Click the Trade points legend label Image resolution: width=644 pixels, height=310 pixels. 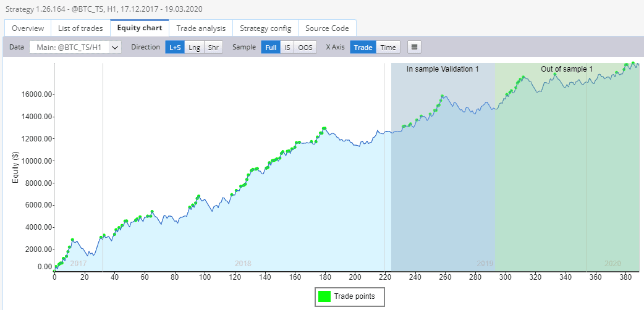click(354, 296)
